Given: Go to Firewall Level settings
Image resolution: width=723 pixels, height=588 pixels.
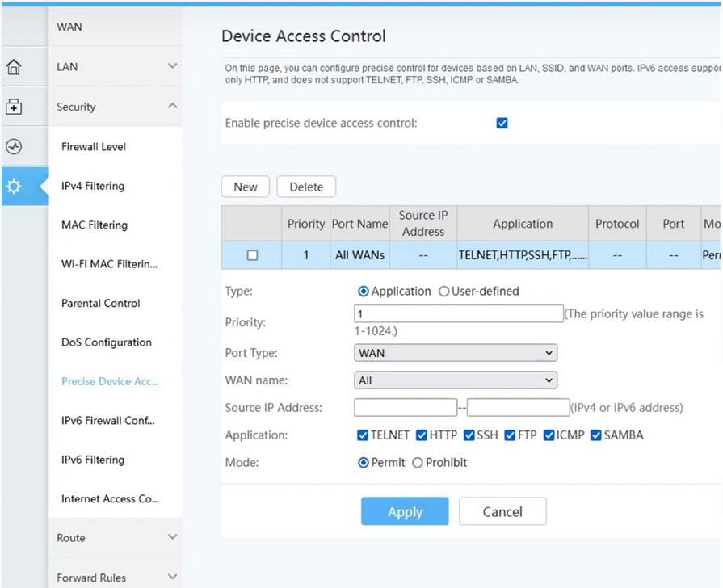Looking at the screenshot, I should click(94, 147).
